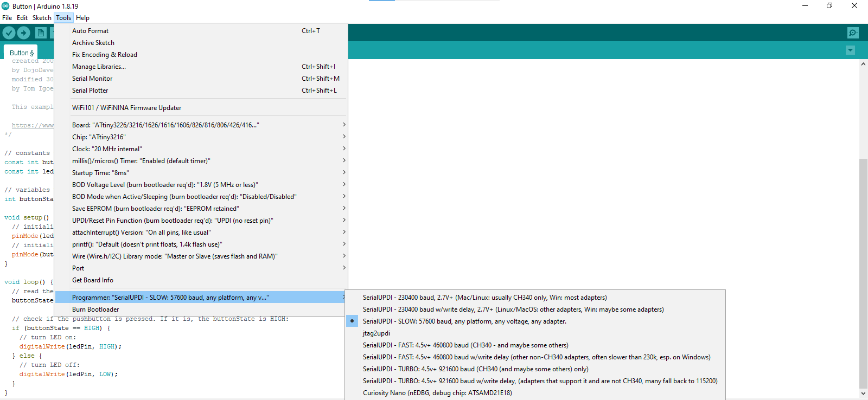The image size is (868, 400).
Task: Click Burn Bootloader in Tools menu
Action: tap(201, 309)
